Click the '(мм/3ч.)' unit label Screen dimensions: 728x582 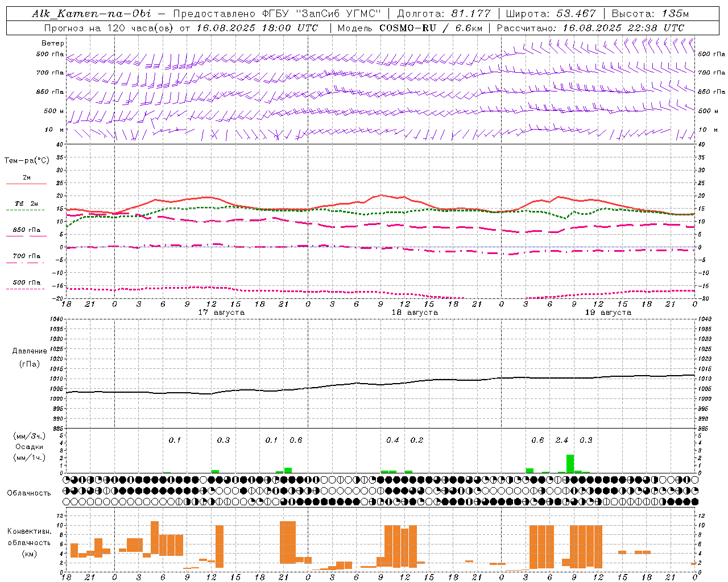coord(29,436)
